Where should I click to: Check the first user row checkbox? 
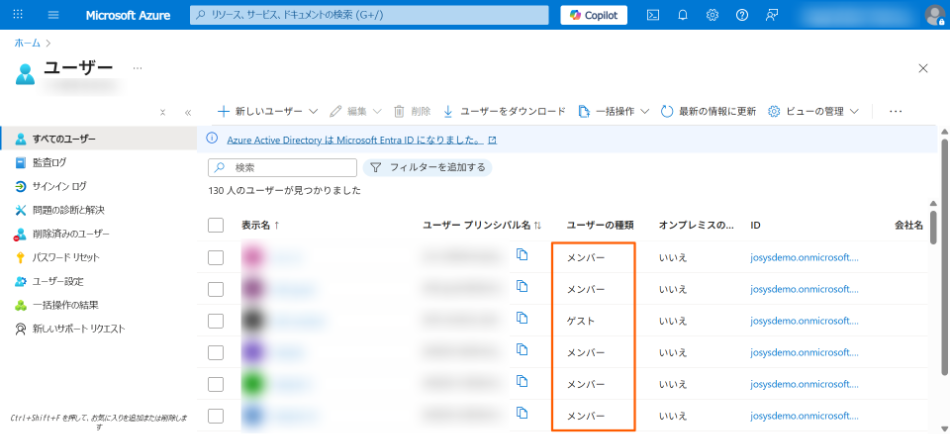pyautogui.click(x=216, y=257)
